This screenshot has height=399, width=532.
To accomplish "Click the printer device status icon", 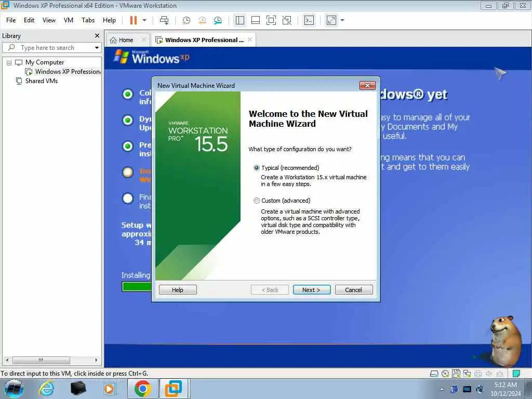I will click(478, 374).
